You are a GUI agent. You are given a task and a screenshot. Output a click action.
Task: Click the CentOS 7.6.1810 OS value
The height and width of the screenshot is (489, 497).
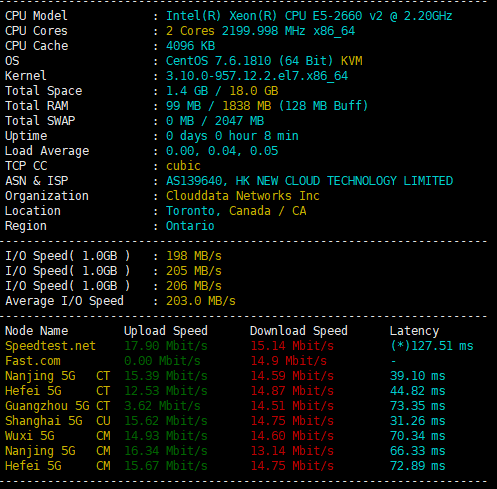click(x=264, y=61)
